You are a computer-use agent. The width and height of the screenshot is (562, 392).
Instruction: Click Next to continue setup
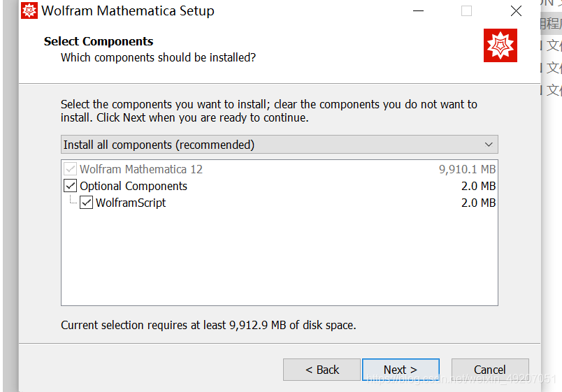tap(401, 370)
